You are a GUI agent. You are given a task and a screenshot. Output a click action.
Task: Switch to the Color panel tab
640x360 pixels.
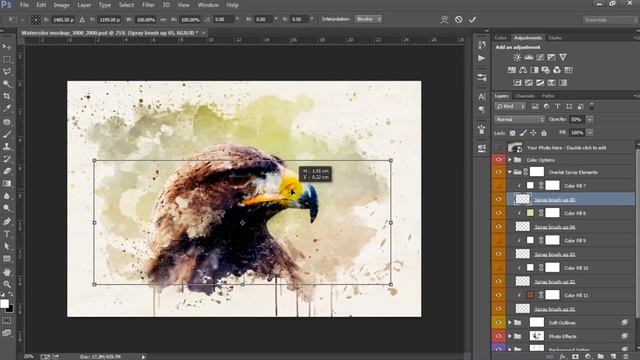coord(500,38)
